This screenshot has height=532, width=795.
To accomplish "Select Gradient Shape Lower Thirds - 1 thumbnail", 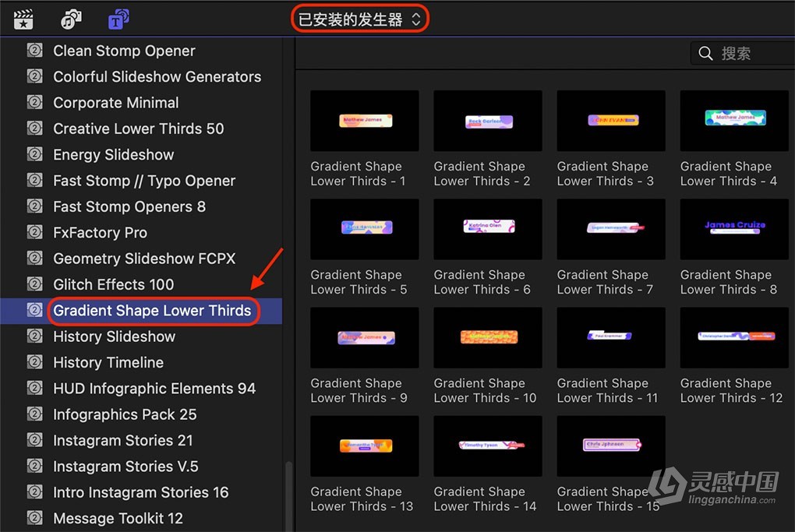I will point(365,121).
